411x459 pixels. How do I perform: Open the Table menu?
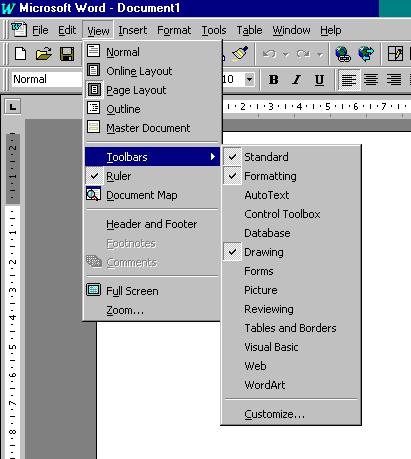coord(249,30)
